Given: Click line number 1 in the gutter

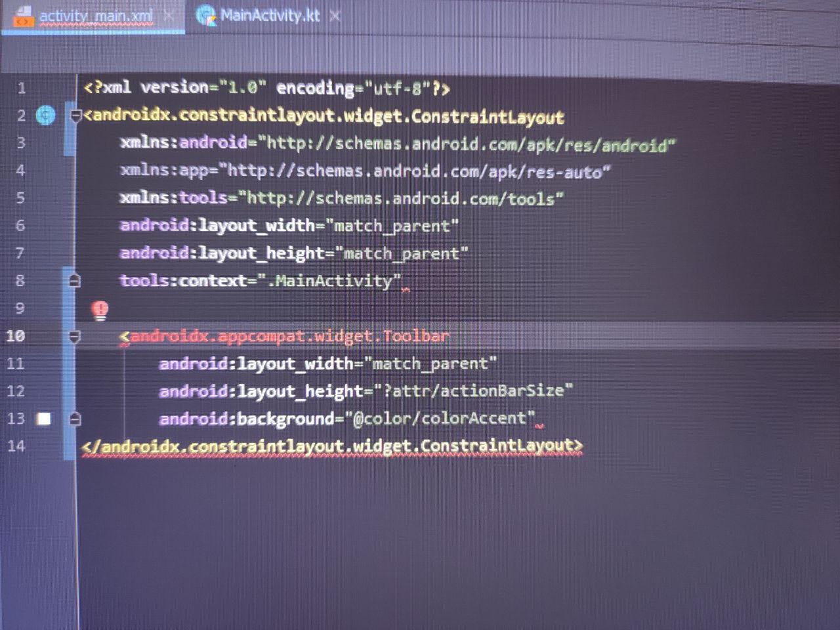Looking at the screenshot, I should click(x=22, y=88).
